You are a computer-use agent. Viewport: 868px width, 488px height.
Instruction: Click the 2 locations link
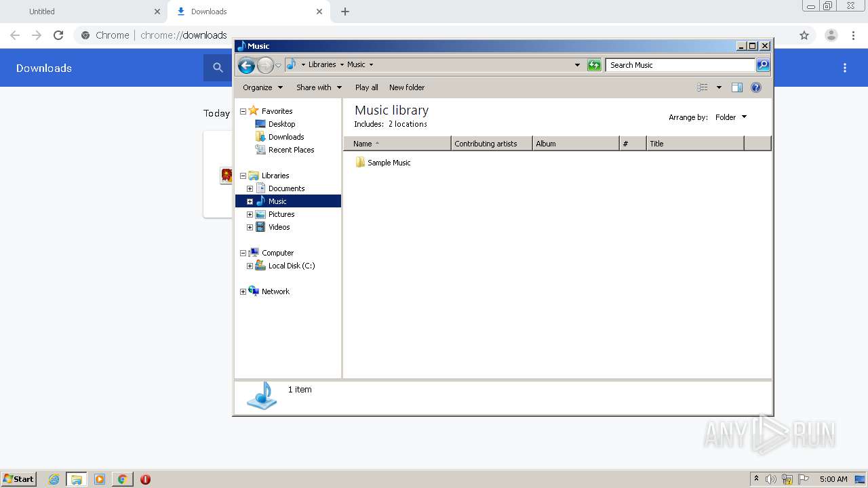coord(408,124)
